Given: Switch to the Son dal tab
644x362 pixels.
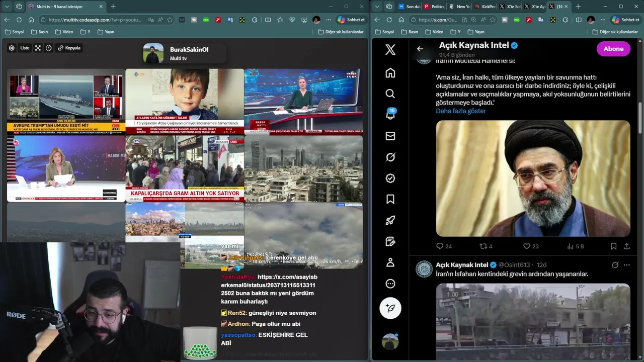Looking at the screenshot, I should pyautogui.click(x=409, y=7).
